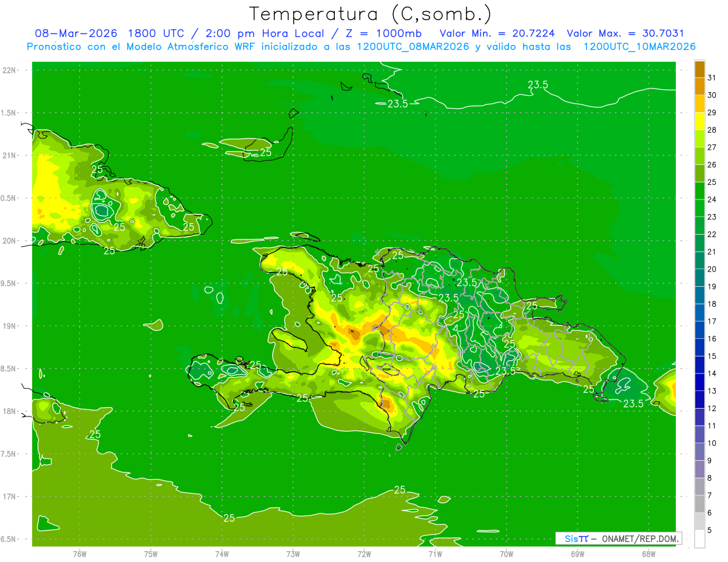Click the "22" label on the color scale
This screenshot has width=728, height=562.
coord(712,235)
